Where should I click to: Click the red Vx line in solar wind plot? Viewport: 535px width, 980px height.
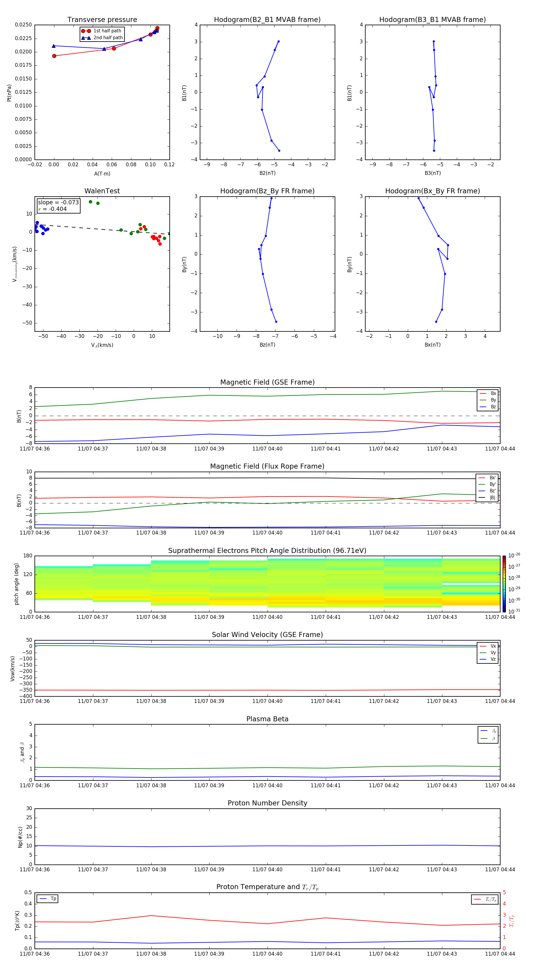click(x=267, y=690)
